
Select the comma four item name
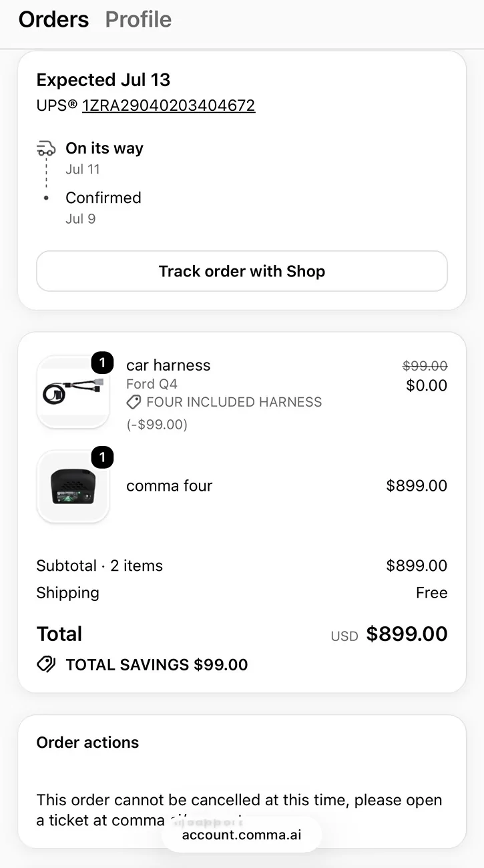[x=170, y=486]
